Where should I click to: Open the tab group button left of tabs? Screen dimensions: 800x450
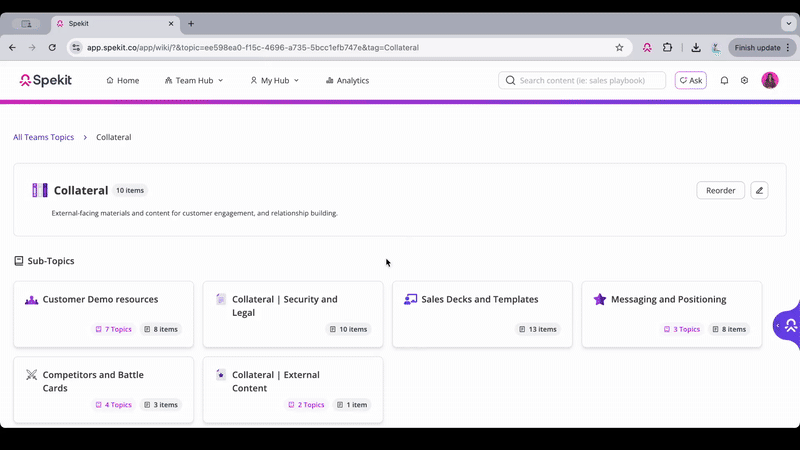pyautogui.click(x=26, y=23)
